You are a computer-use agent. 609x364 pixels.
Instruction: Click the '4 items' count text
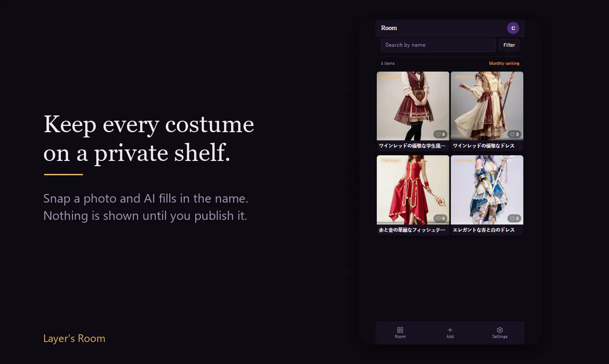(x=388, y=63)
